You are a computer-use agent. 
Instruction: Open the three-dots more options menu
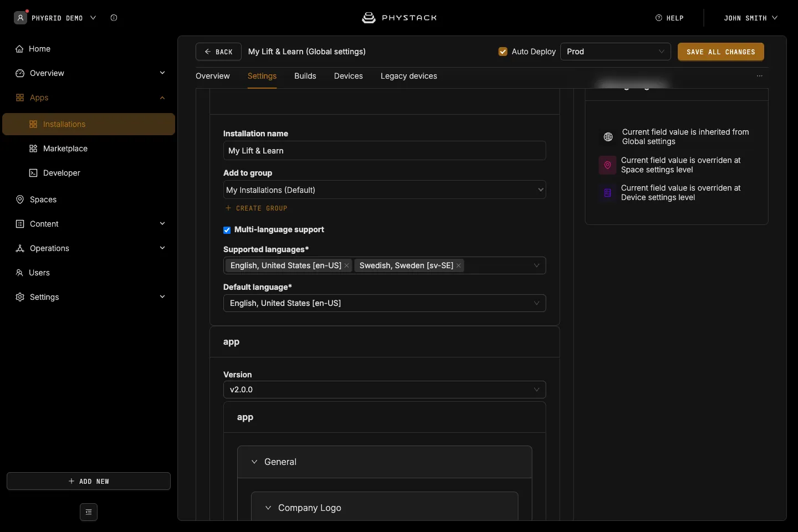(760, 76)
